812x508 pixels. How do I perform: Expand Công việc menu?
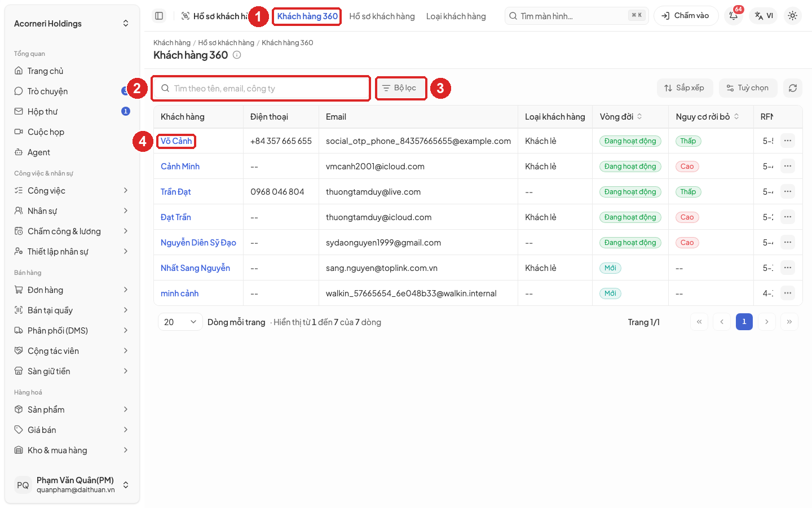tap(72, 191)
